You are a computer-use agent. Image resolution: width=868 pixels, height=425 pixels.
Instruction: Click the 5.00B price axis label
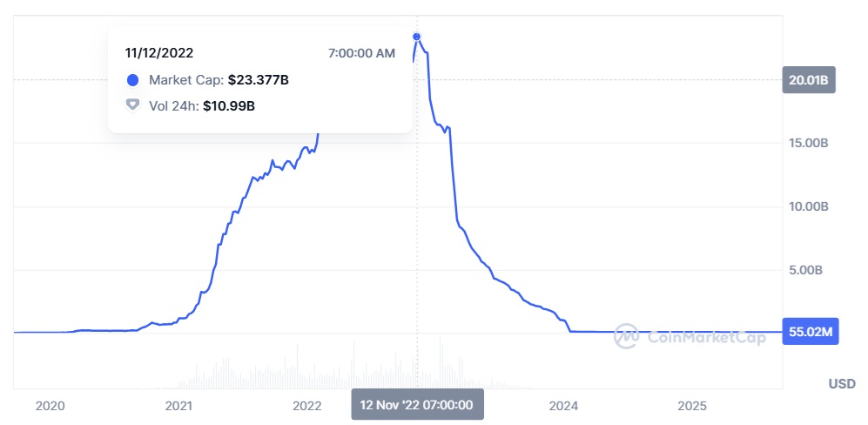click(x=812, y=270)
